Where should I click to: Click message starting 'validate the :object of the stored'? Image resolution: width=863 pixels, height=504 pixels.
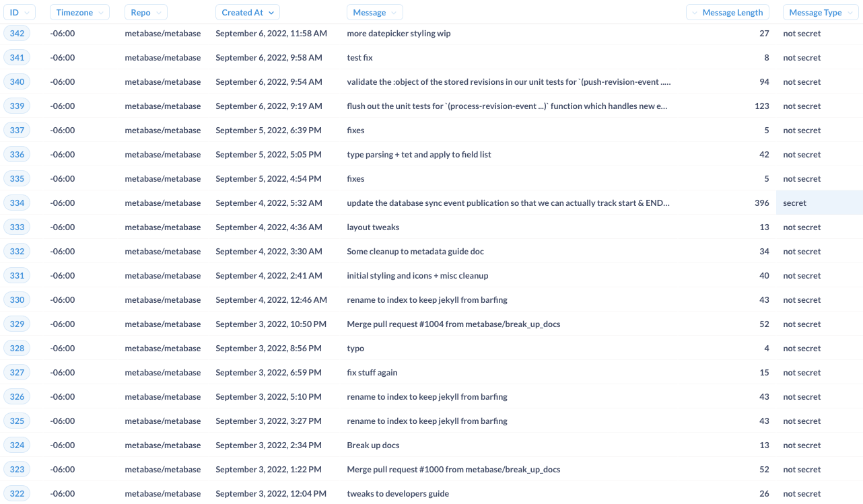(508, 82)
